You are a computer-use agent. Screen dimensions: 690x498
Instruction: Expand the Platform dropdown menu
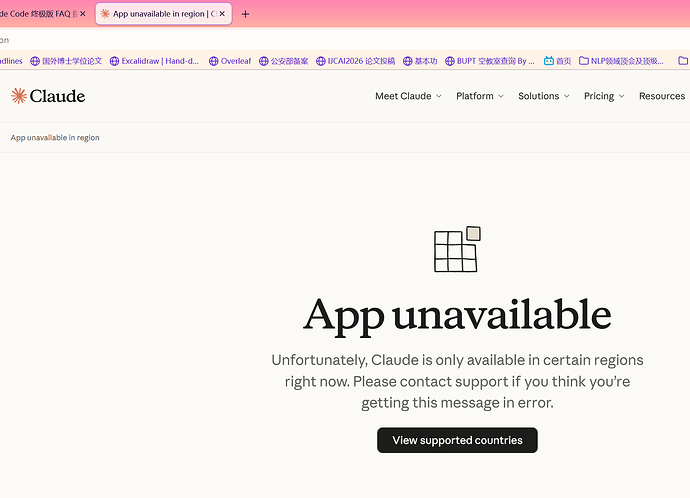coord(480,96)
